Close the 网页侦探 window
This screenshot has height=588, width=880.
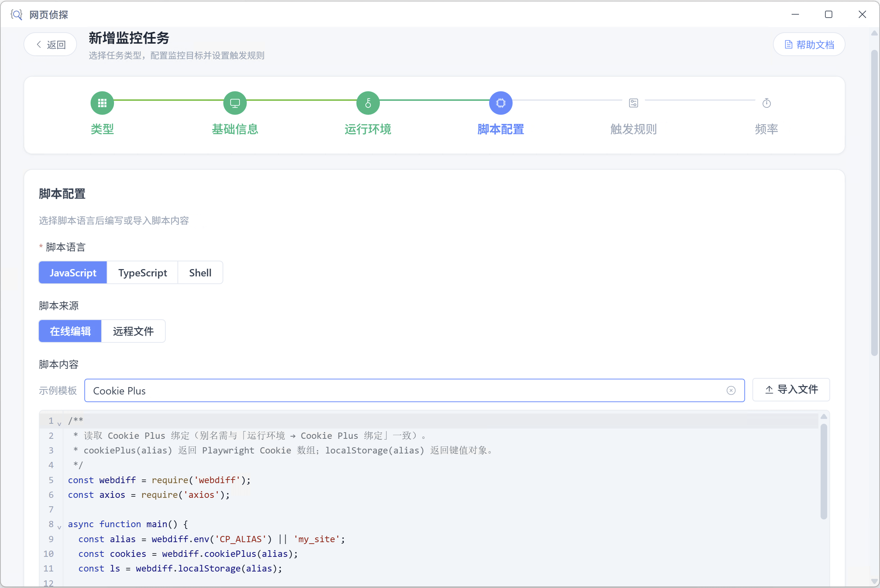pyautogui.click(x=862, y=14)
